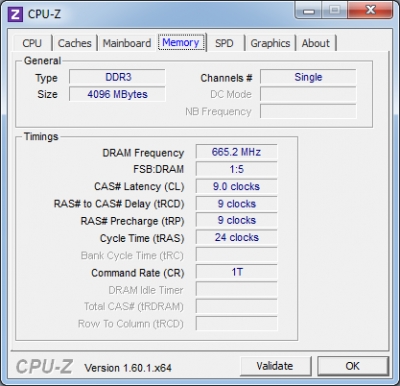The height and width of the screenshot is (386, 400).
Task: Select the 4096 MBytes size field
Action: (117, 94)
